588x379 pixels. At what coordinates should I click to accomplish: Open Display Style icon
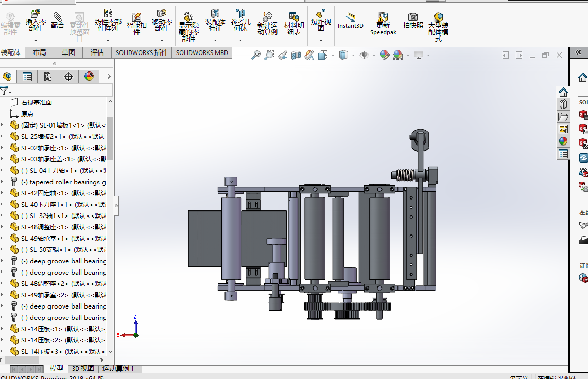(x=343, y=56)
